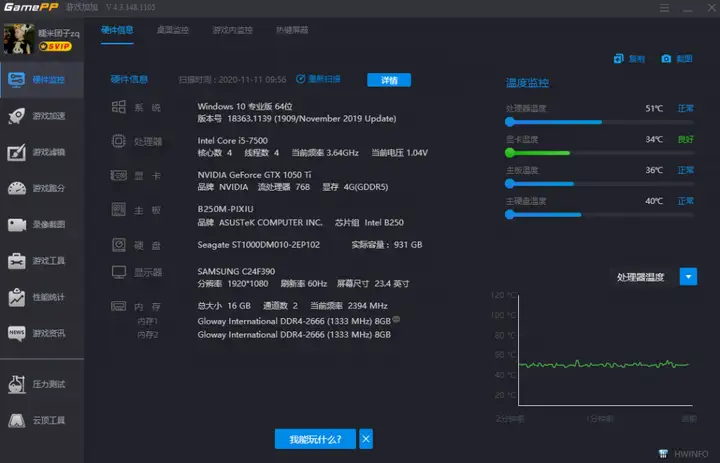Open the 游戏滤镜 sidebar section
Image resolution: width=720 pixels, height=463 pixels.
tap(42, 152)
